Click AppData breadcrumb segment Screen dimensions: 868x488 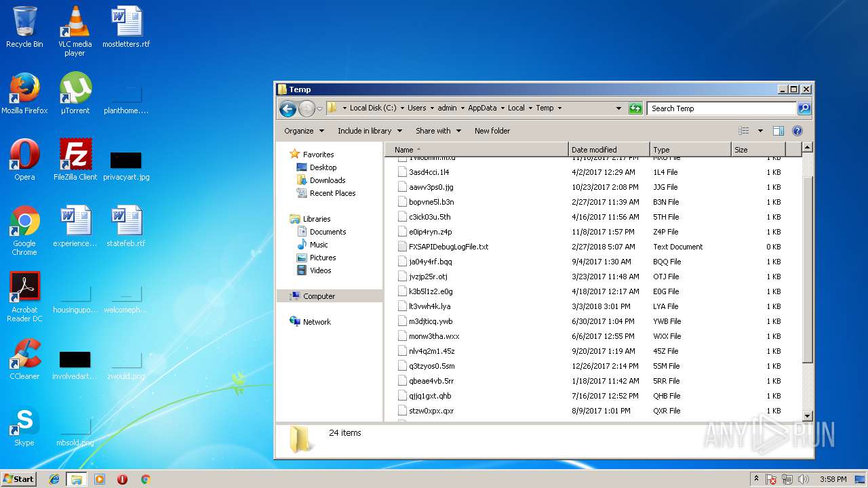pyautogui.click(x=482, y=108)
